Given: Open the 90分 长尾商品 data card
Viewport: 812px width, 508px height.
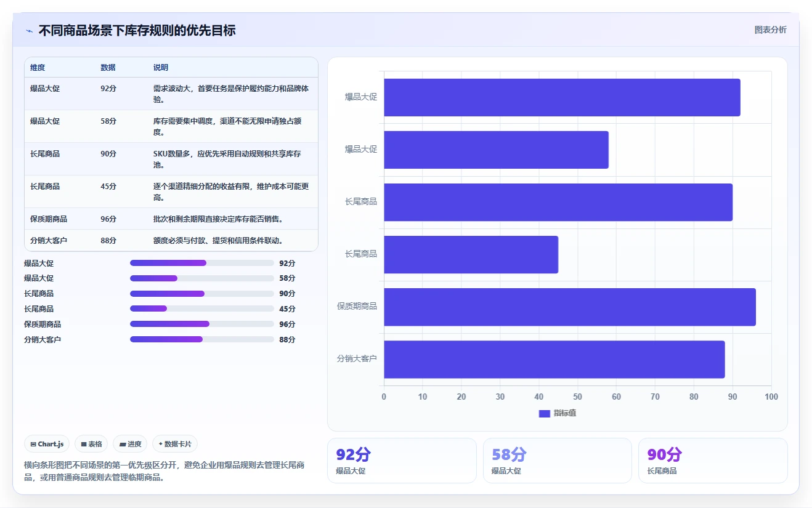Looking at the screenshot, I should coord(713,461).
